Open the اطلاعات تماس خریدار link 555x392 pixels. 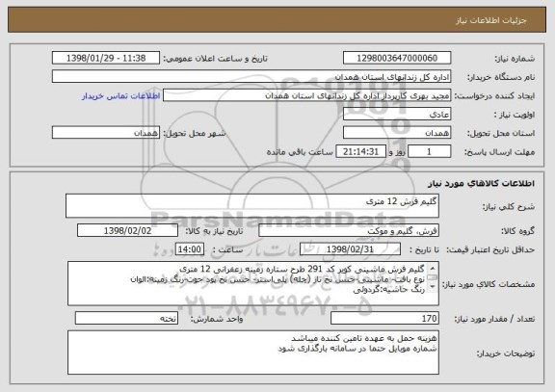pos(120,96)
